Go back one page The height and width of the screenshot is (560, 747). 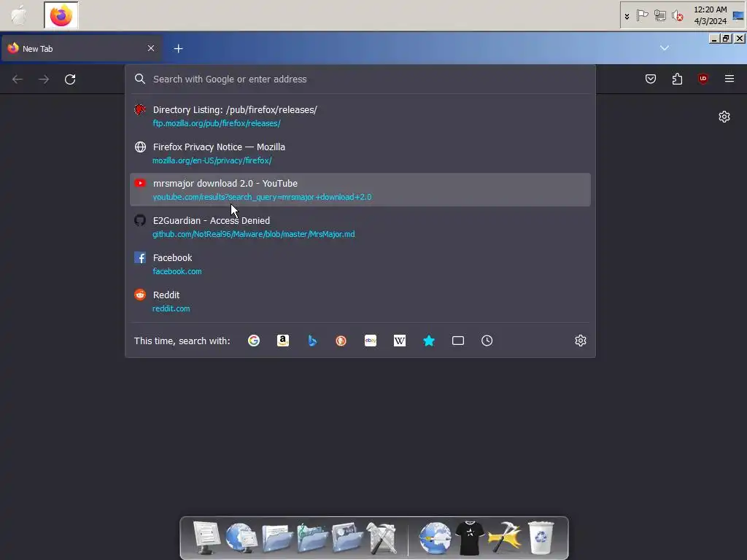[x=18, y=79]
